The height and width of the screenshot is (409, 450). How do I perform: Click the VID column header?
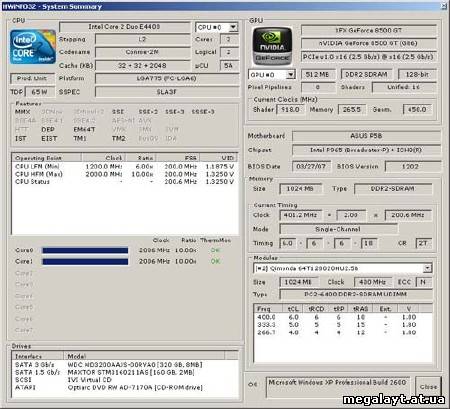pos(219,158)
